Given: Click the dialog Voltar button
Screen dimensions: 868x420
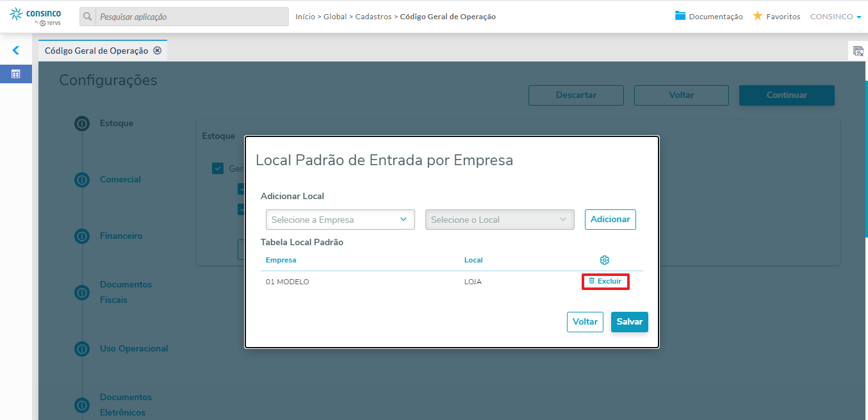Looking at the screenshot, I should coord(585,322).
